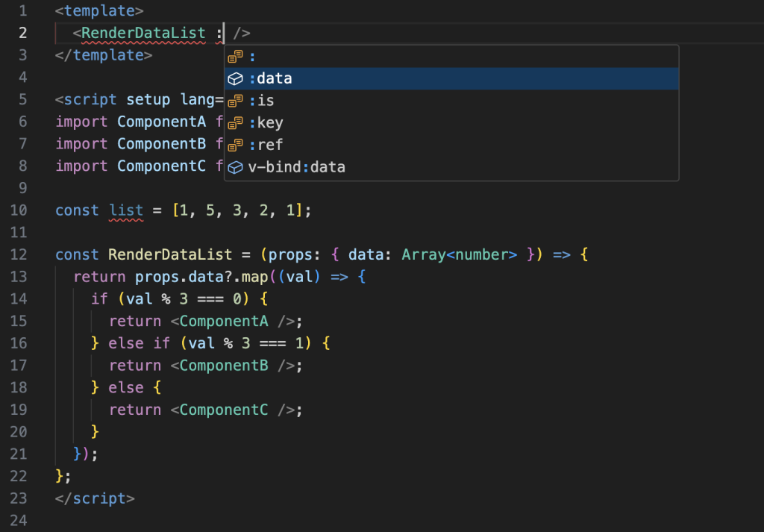
Task: Click the cube icon next to :data
Action: click(x=236, y=78)
